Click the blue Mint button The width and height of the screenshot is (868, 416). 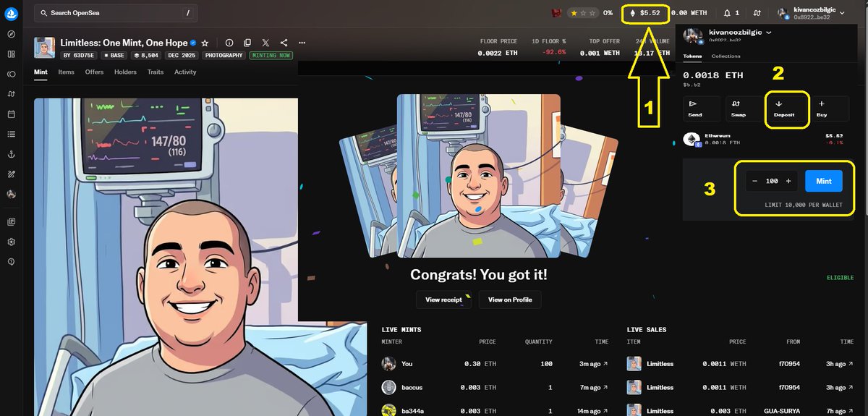point(824,181)
